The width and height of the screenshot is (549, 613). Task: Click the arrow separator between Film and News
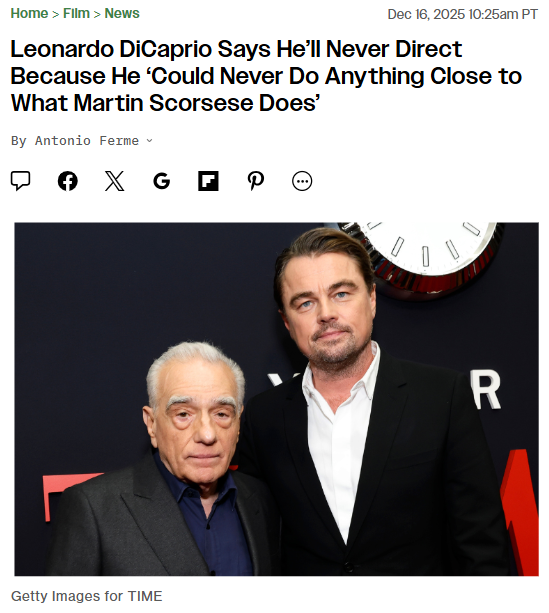[x=97, y=14]
